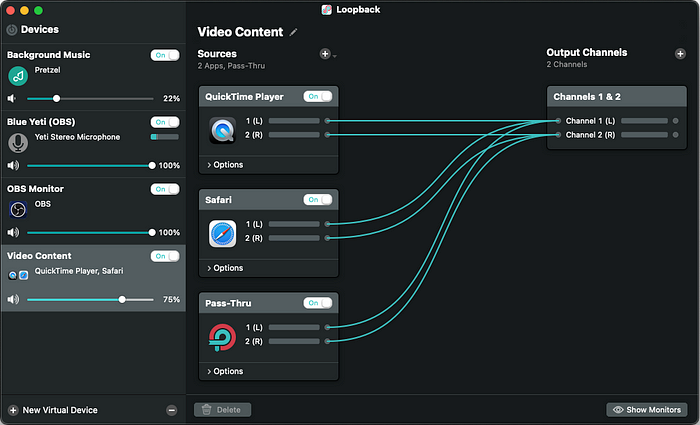The width and height of the screenshot is (700, 425).
Task: Click the OBS Monitor volume speaker icon
Action: 13,232
